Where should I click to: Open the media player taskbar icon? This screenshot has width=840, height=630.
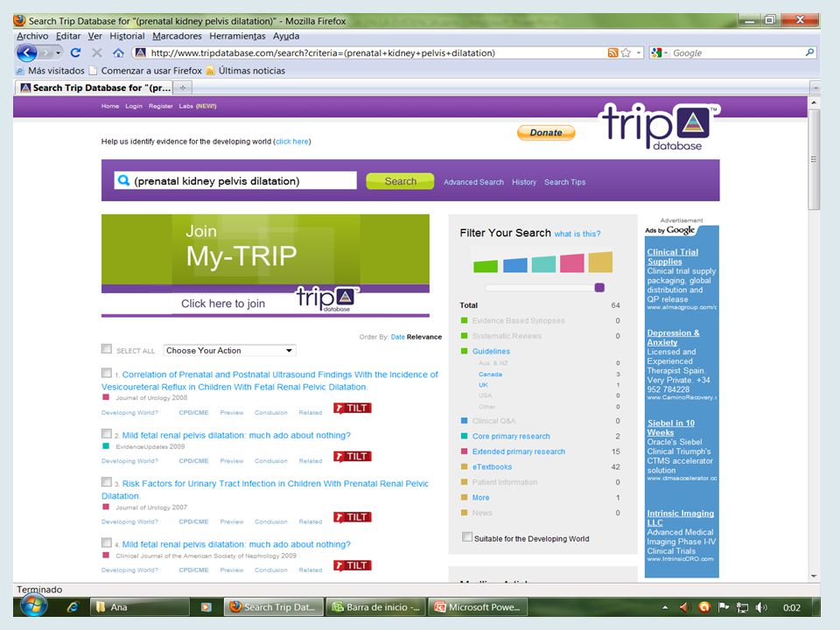point(206,607)
